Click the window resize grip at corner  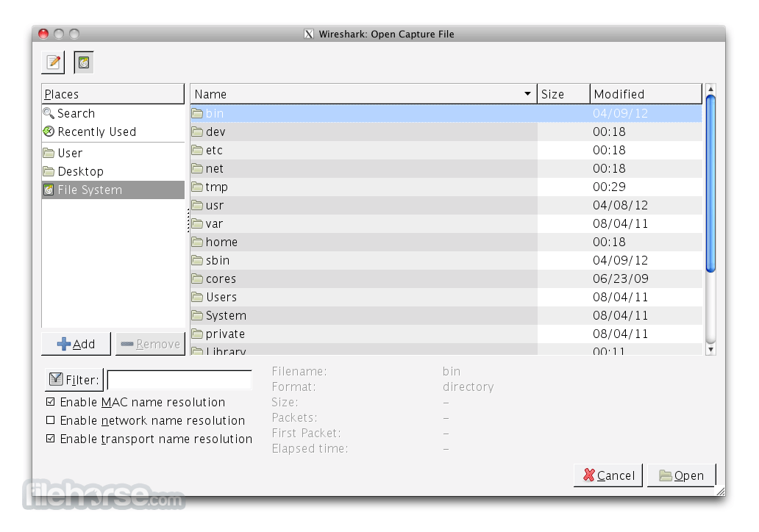(x=720, y=491)
